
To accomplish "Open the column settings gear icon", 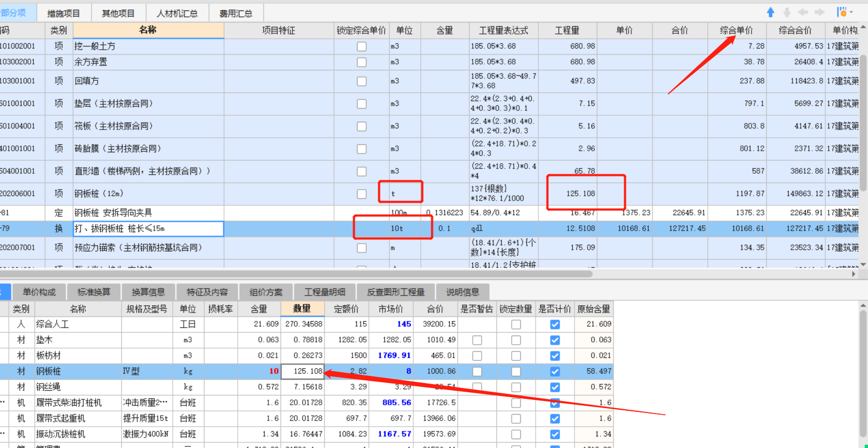I will (x=841, y=12).
